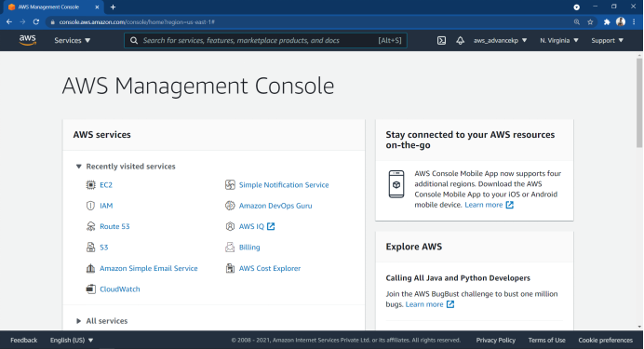This screenshot has height=349, width=644.
Task: Click the mobile phone app icon
Action: 396,184
